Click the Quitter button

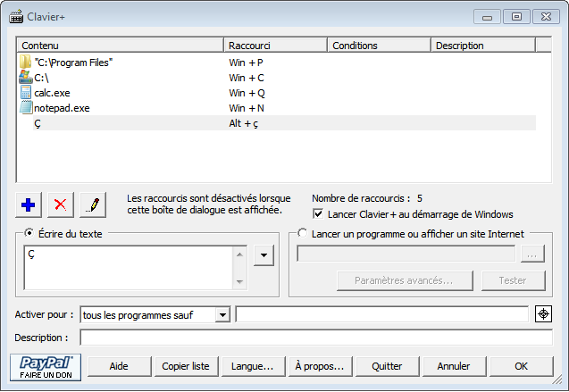(x=387, y=366)
